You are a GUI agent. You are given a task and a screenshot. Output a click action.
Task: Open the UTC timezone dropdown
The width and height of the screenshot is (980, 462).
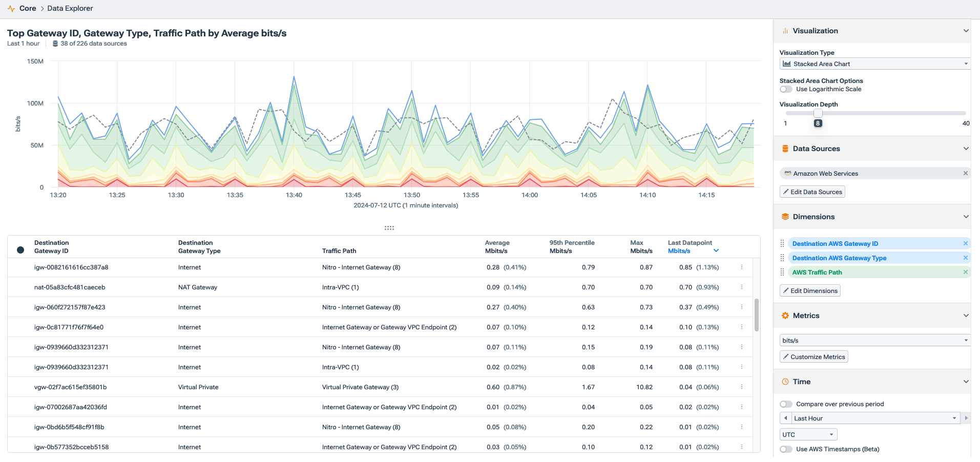point(808,434)
